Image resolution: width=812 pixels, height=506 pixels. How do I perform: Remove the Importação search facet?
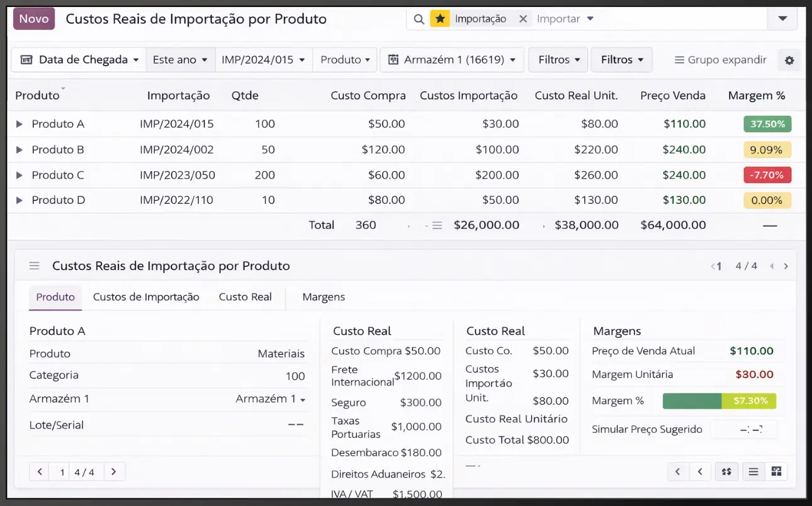click(523, 19)
